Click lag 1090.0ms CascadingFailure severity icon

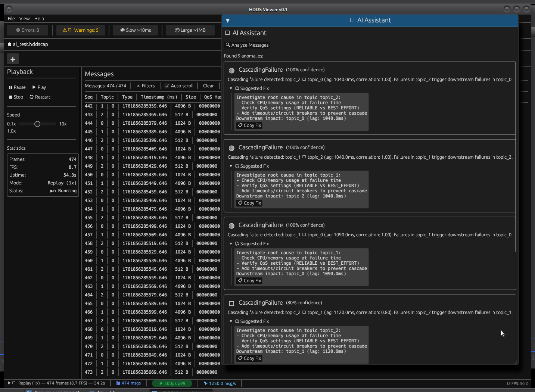(231, 225)
